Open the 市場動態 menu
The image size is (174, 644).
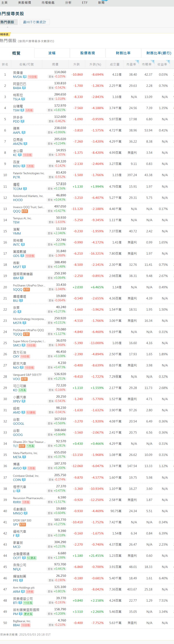pyautogui.click(x=48, y=2)
